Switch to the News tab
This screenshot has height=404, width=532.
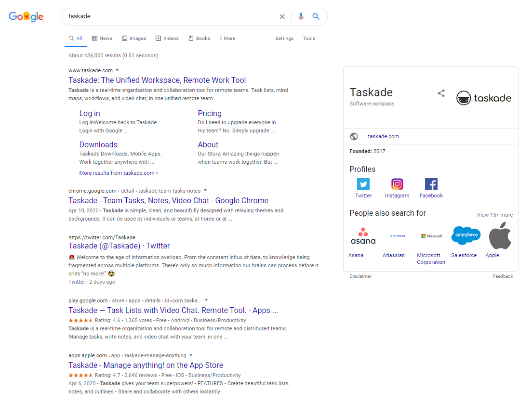102,39
